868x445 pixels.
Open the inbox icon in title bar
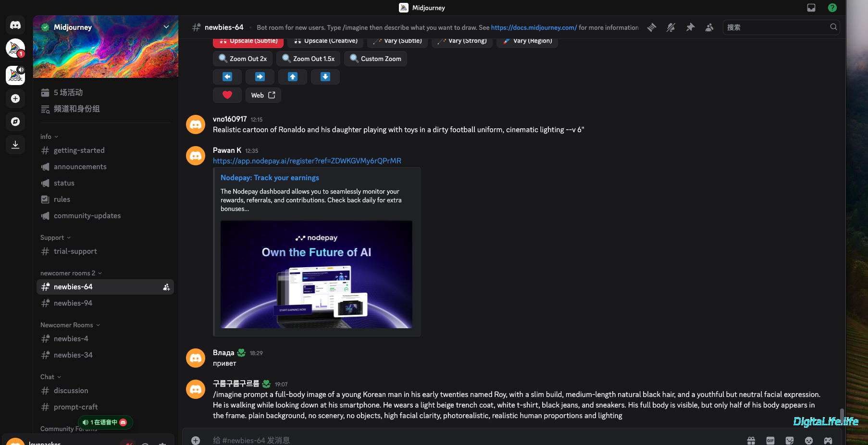pyautogui.click(x=811, y=8)
